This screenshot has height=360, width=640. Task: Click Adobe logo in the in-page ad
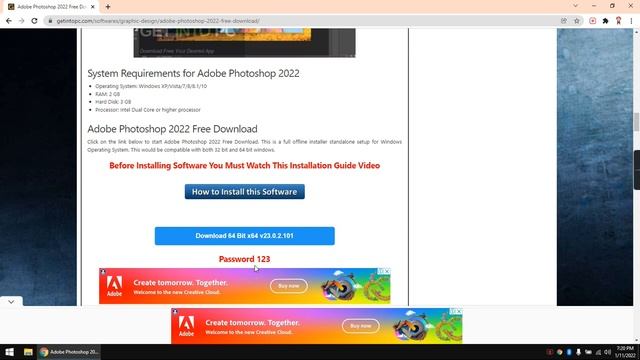pyautogui.click(x=114, y=286)
